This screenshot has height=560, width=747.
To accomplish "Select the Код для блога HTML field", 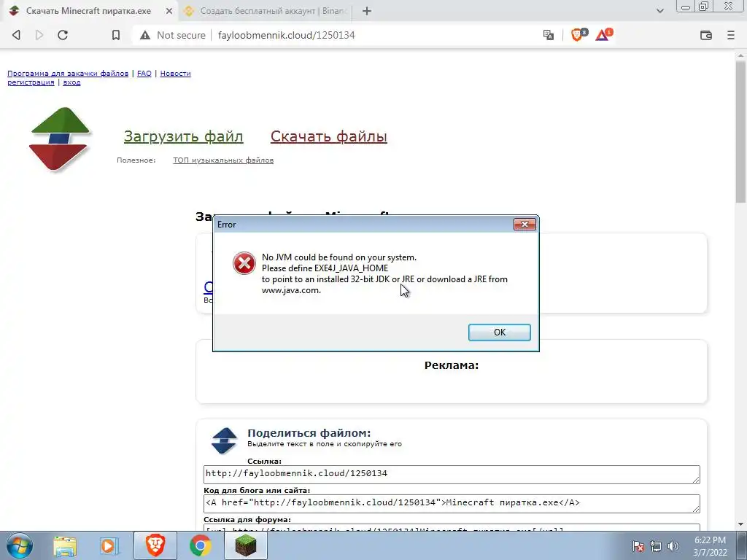I will (x=452, y=503).
